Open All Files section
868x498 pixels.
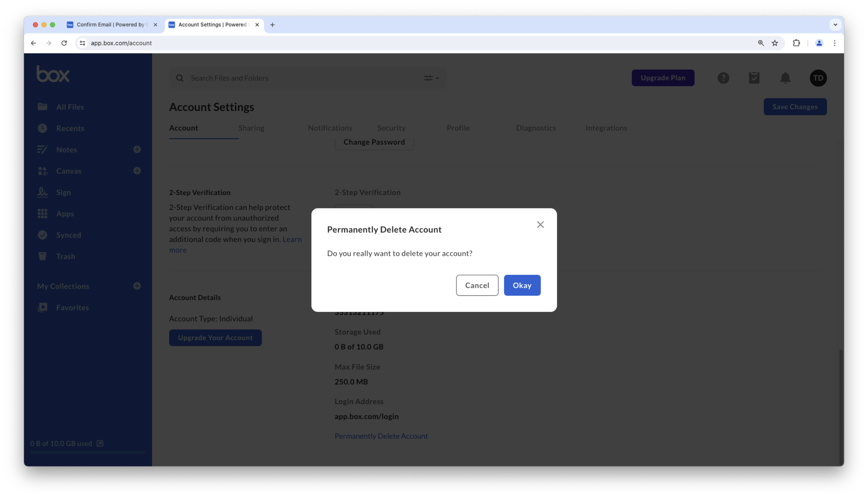click(x=70, y=107)
